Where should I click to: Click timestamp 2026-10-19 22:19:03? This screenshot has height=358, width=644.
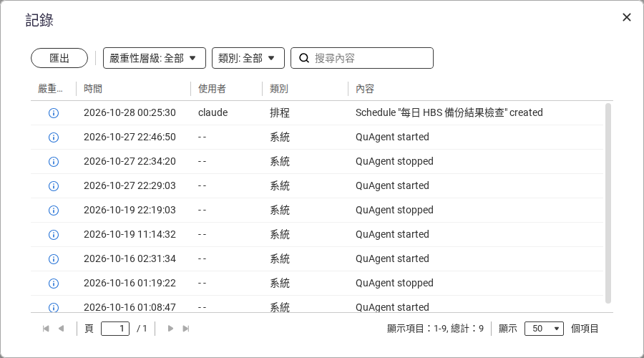130,210
